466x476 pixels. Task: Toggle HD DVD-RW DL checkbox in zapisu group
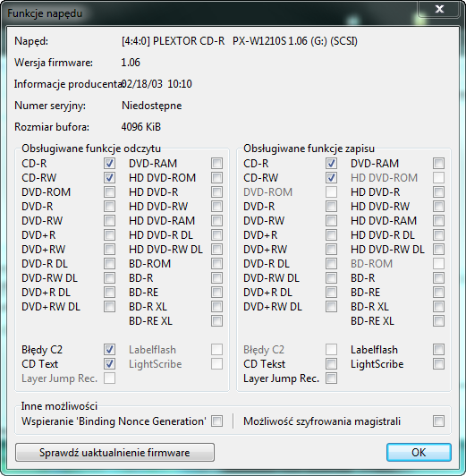coord(438,250)
